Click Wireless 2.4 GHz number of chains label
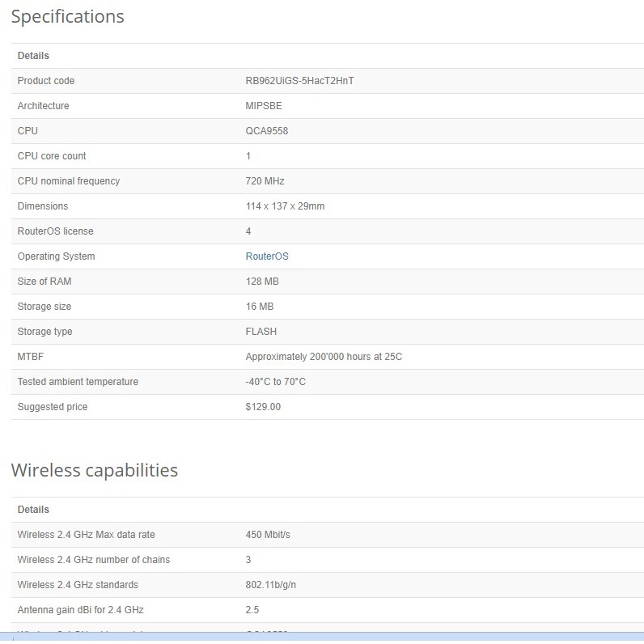Screen dimensions: 644x644 94,560
